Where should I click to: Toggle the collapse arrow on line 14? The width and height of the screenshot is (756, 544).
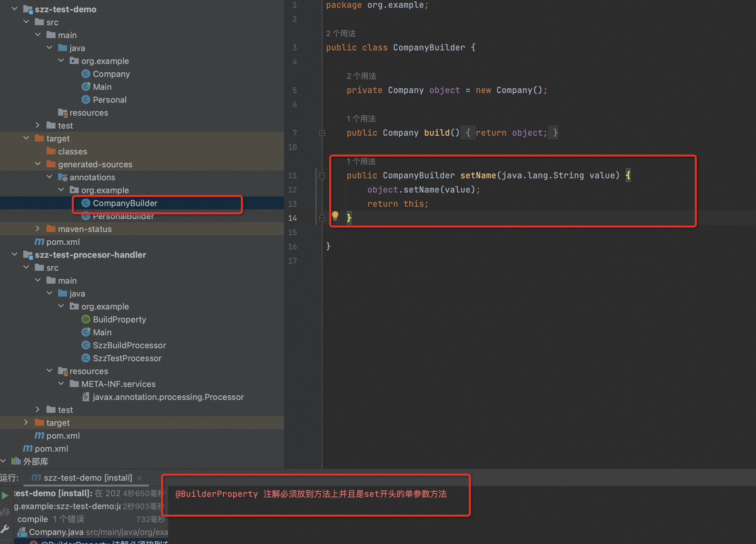[x=322, y=218]
